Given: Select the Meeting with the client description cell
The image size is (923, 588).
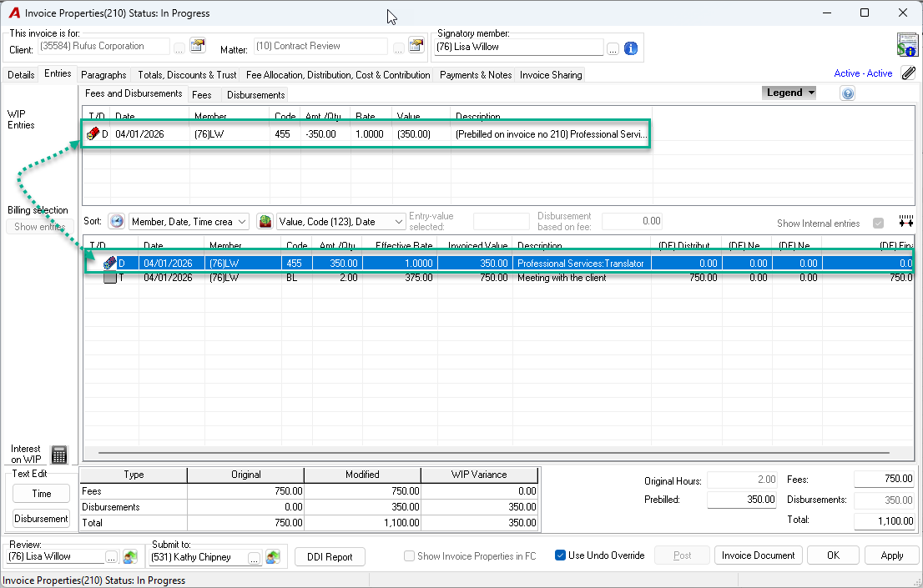Looking at the screenshot, I should point(582,278).
